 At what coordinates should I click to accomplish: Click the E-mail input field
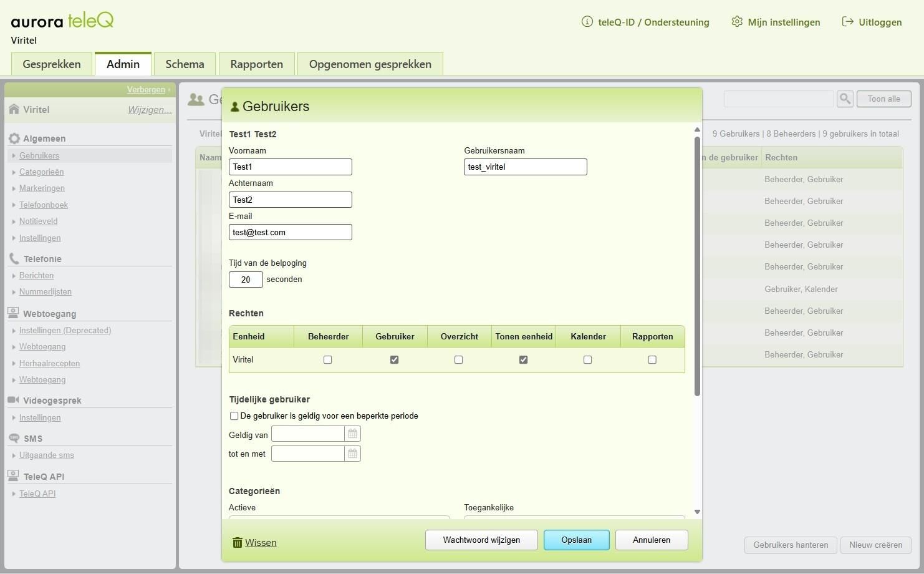pyautogui.click(x=291, y=232)
